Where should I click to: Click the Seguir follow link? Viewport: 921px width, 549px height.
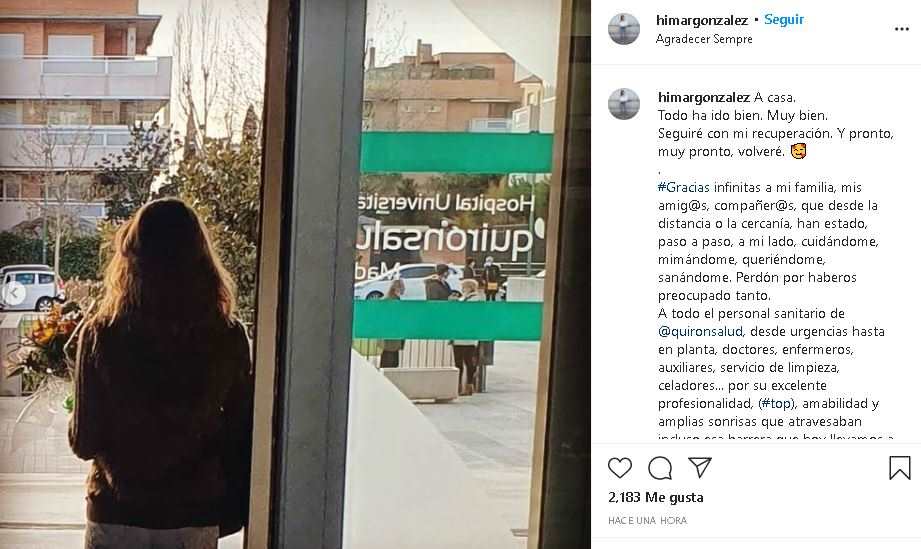click(x=784, y=19)
